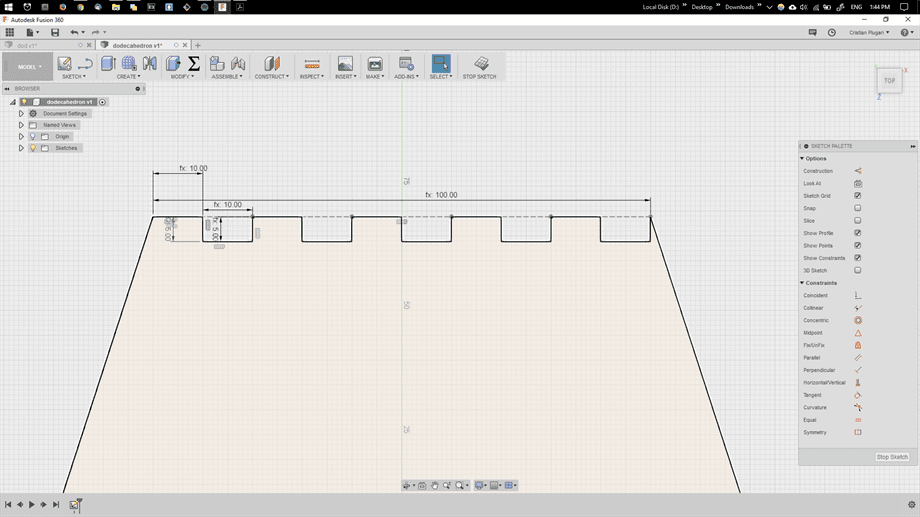Apply the Collinear constraint
920x517 pixels.
click(x=858, y=308)
